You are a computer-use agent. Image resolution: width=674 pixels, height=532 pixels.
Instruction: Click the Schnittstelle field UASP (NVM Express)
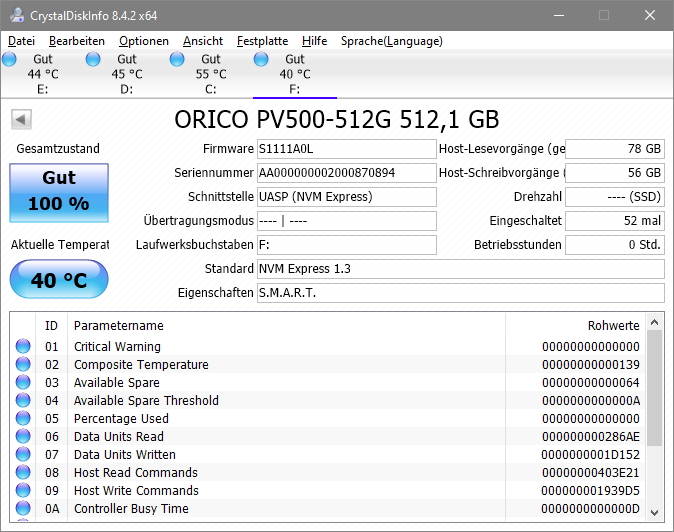[x=346, y=197]
